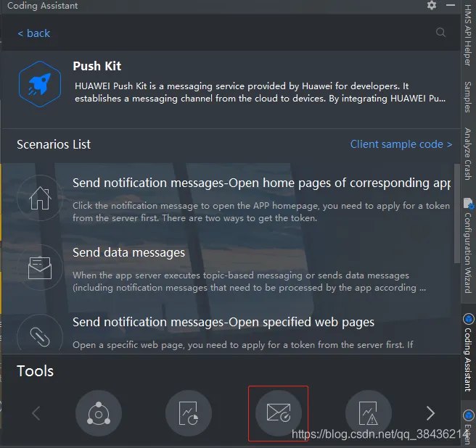Screen dimensions: 476x448
Task: Open the connected-nodes tool icon
Action: [x=99, y=413]
